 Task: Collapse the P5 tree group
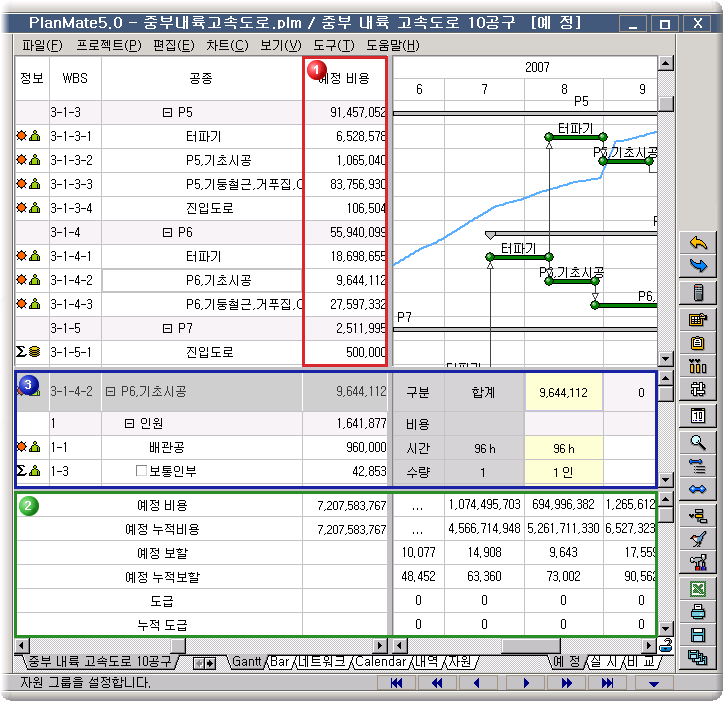(168, 113)
